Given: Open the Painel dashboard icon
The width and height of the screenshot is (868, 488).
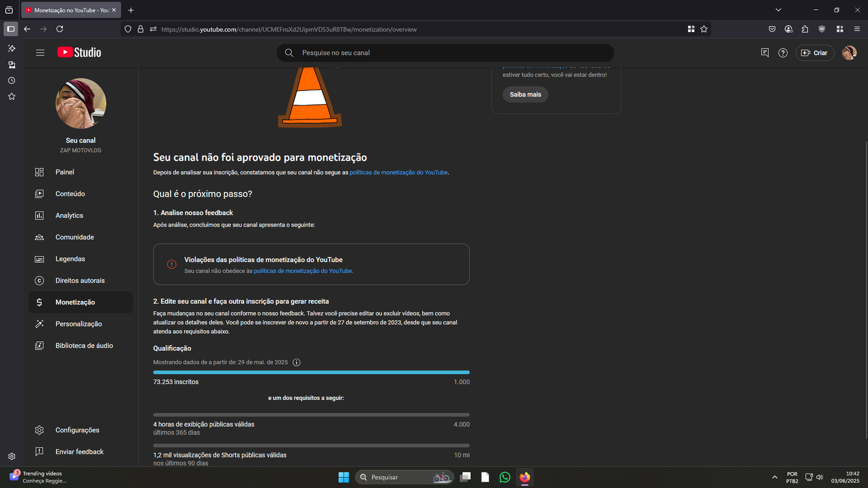Looking at the screenshot, I should point(40,172).
